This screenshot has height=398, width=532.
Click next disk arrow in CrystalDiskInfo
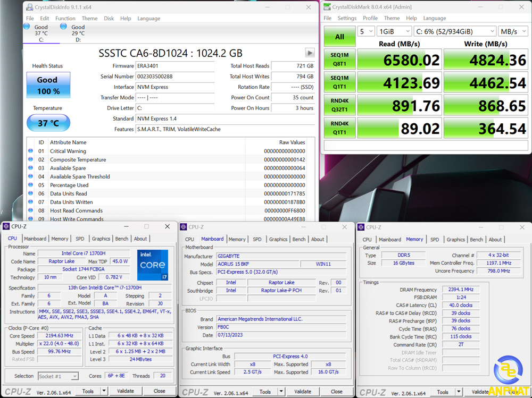click(310, 53)
